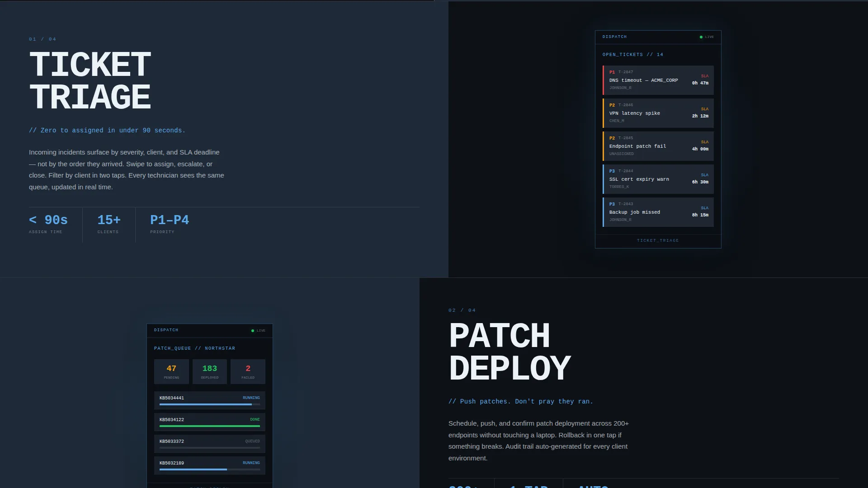Click the 2 FAILED patches tile
This screenshot has width=868, height=488.
click(x=248, y=372)
